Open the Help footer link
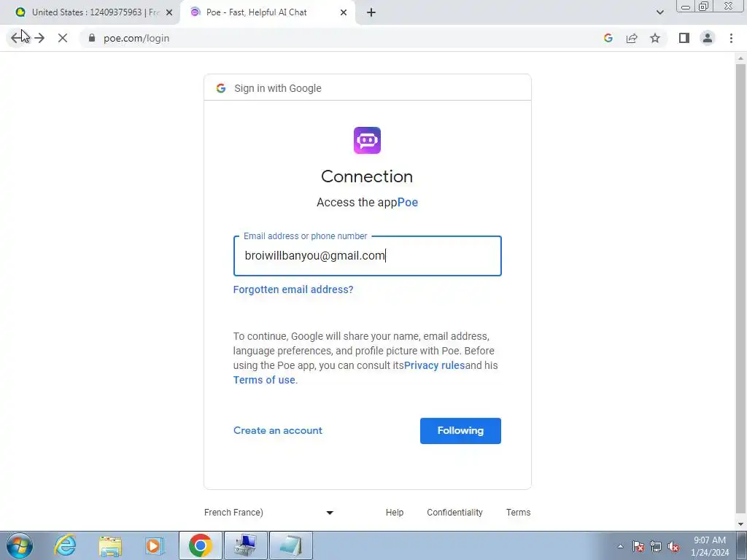Image resolution: width=747 pixels, height=560 pixels. 395,513
